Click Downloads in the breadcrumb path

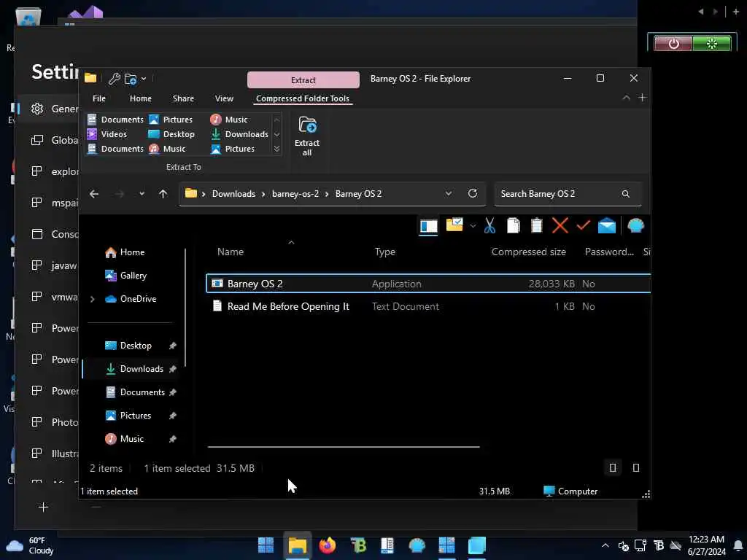click(x=233, y=194)
